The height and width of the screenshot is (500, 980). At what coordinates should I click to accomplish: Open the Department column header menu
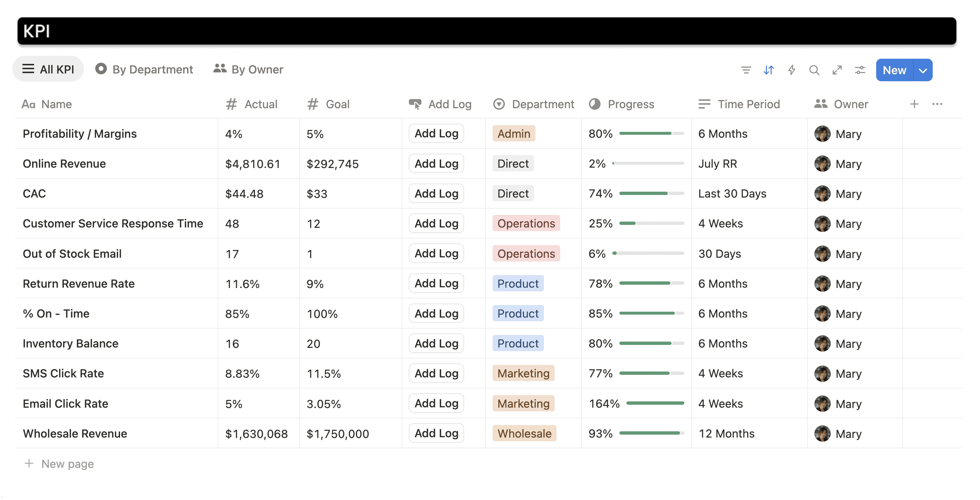point(533,104)
